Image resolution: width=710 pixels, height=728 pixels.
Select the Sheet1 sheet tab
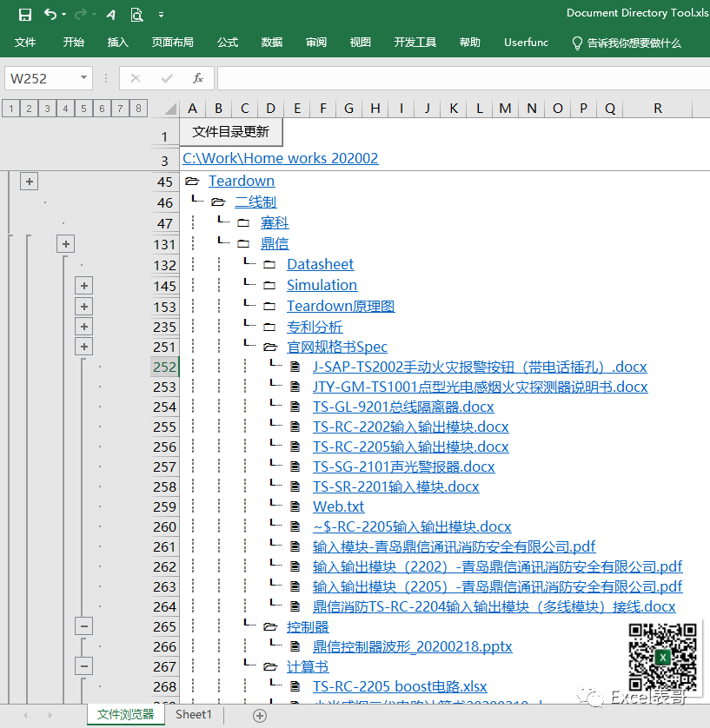pos(194,715)
